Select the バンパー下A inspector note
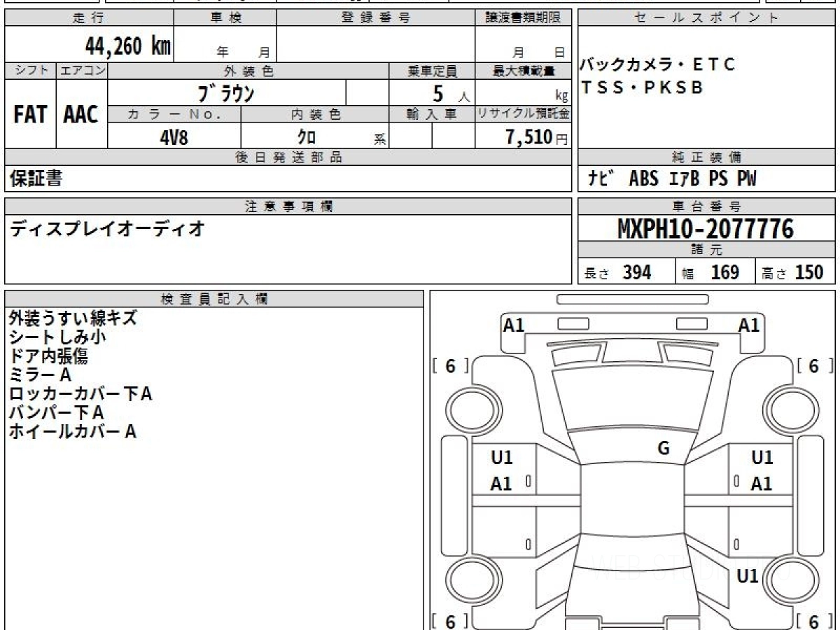This screenshot has width=840, height=630. coord(56,413)
